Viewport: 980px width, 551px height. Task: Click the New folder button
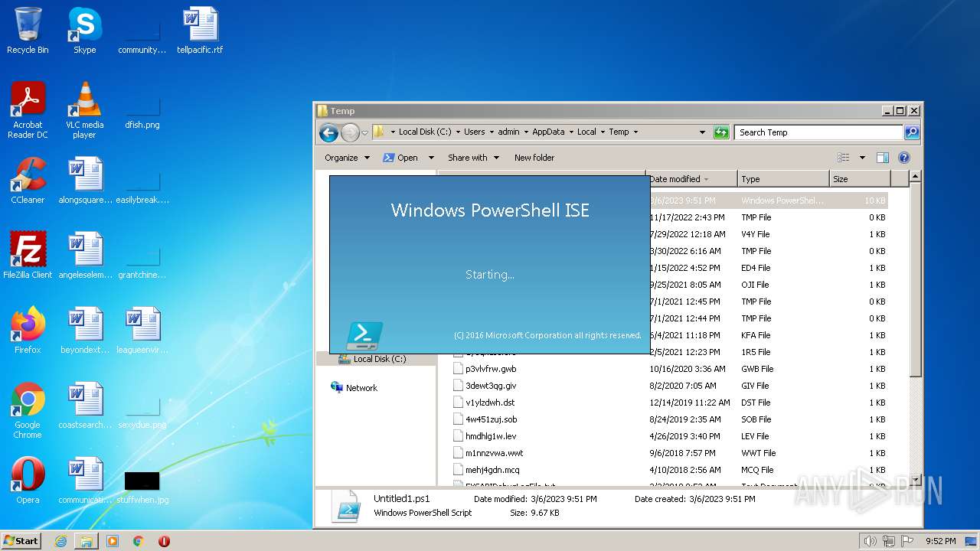point(534,158)
